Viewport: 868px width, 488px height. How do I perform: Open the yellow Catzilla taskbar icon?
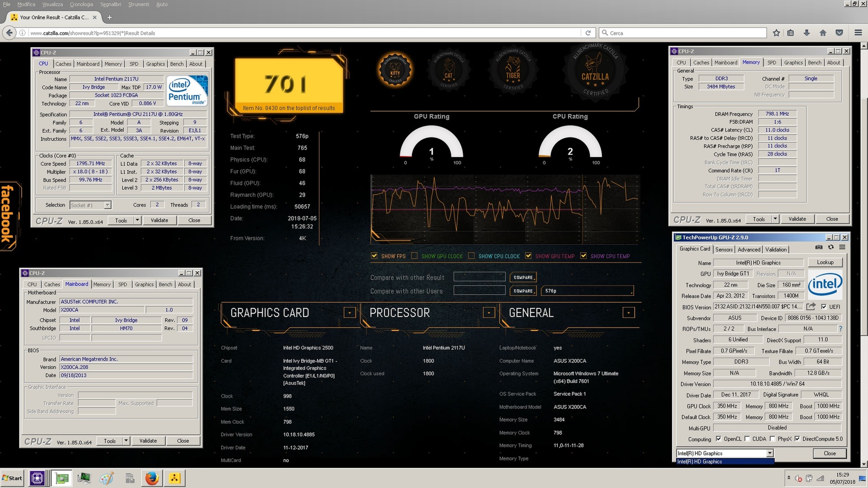tap(175, 478)
